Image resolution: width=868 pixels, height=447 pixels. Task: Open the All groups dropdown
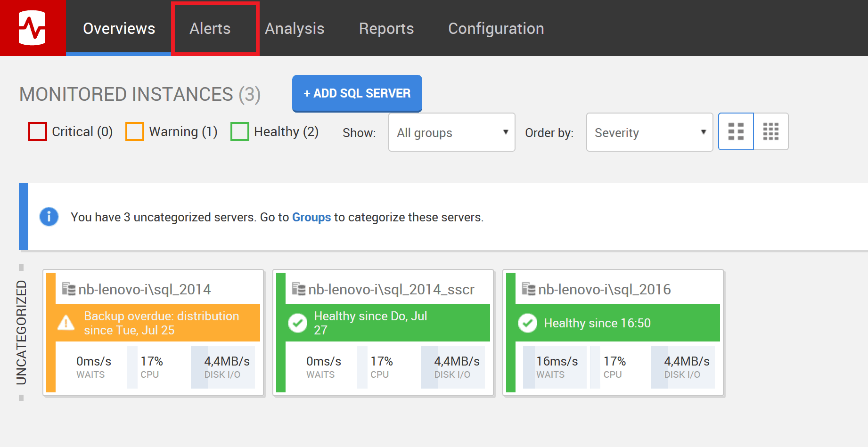[452, 132]
